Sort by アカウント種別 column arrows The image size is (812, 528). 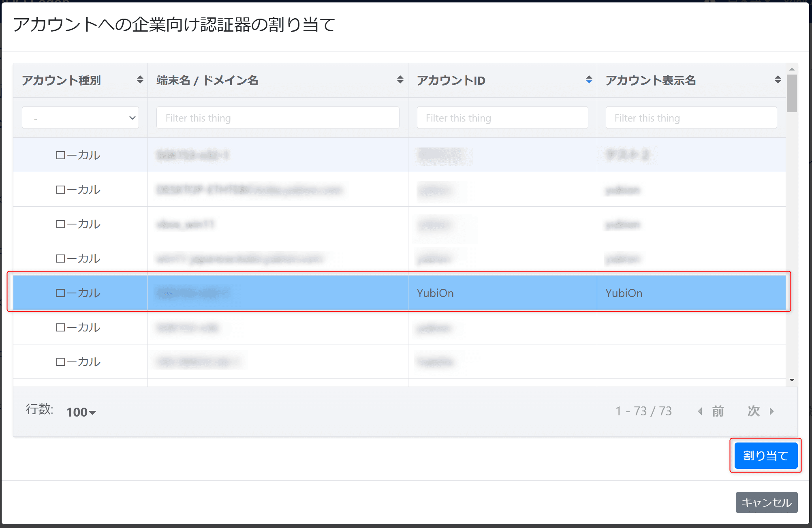(140, 80)
